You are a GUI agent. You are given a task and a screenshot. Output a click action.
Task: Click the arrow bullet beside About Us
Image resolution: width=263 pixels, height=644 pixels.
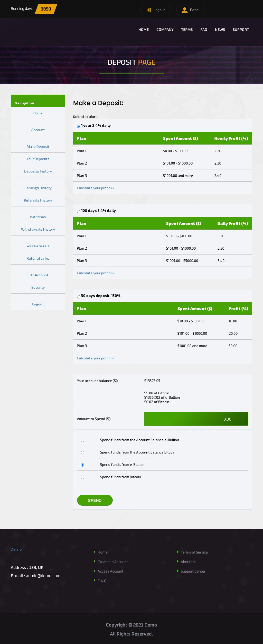[x=177, y=561]
